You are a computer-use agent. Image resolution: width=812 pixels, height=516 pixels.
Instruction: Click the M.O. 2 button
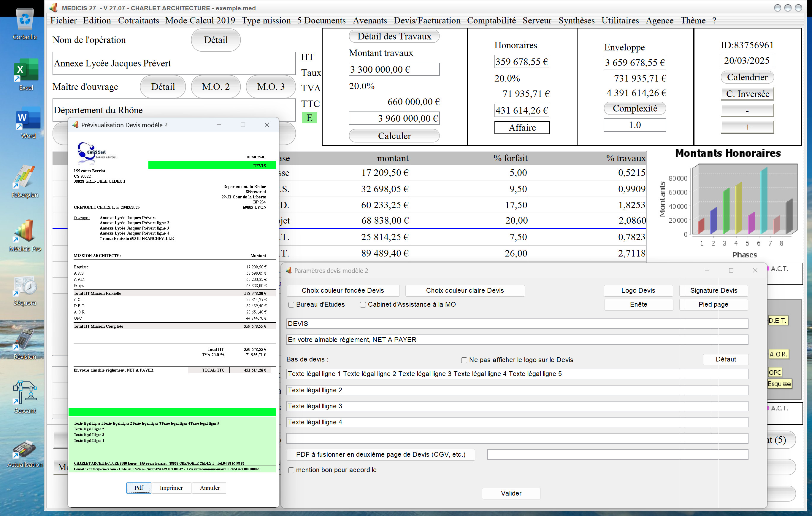tap(216, 87)
